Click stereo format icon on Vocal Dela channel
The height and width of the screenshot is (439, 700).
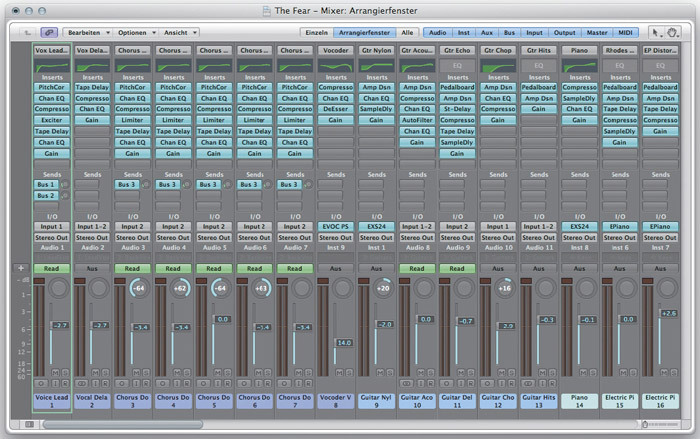click(82, 383)
